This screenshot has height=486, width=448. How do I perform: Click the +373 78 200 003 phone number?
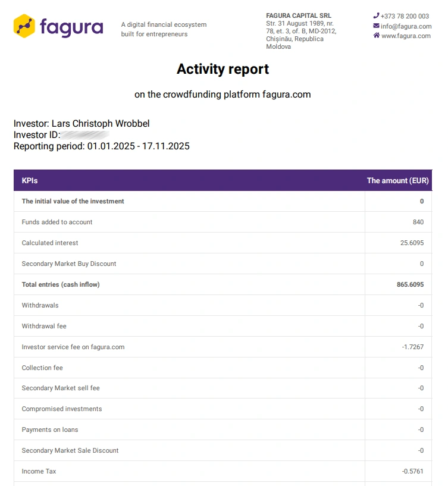pyautogui.click(x=405, y=16)
